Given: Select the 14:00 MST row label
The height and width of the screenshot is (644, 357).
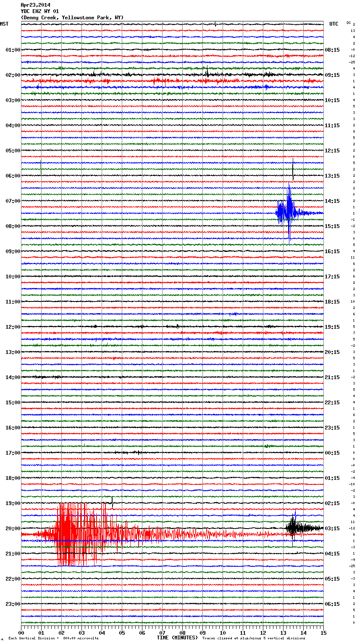Looking at the screenshot, I should [13, 377].
